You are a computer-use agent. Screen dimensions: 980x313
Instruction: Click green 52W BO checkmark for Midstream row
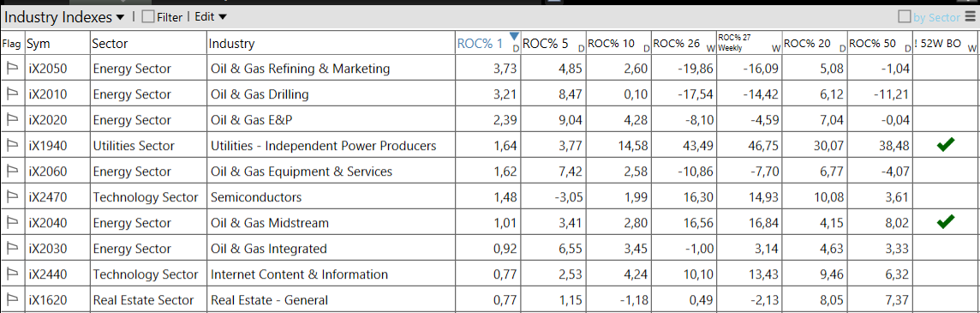(x=946, y=221)
